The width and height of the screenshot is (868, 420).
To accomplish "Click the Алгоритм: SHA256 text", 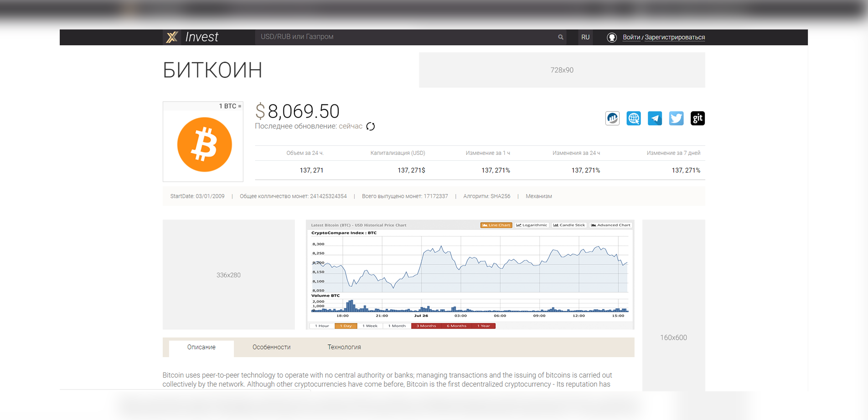I will point(487,196).
